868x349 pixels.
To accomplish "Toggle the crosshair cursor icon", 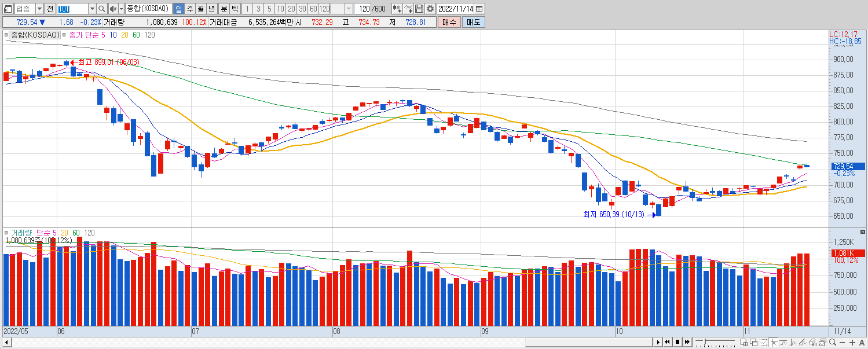I will pyautogui.click(x=774, y=343).
